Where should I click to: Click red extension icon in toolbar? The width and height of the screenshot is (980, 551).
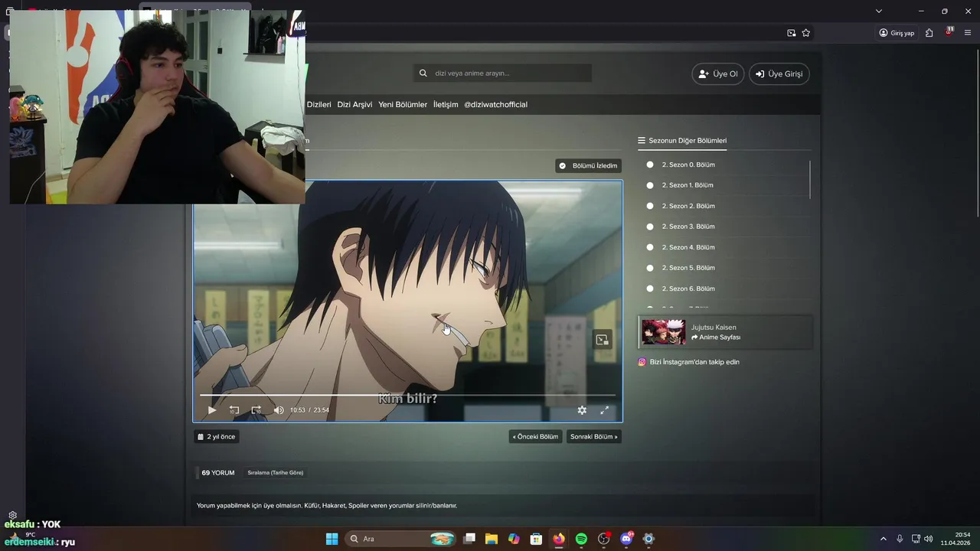point(949,32)
